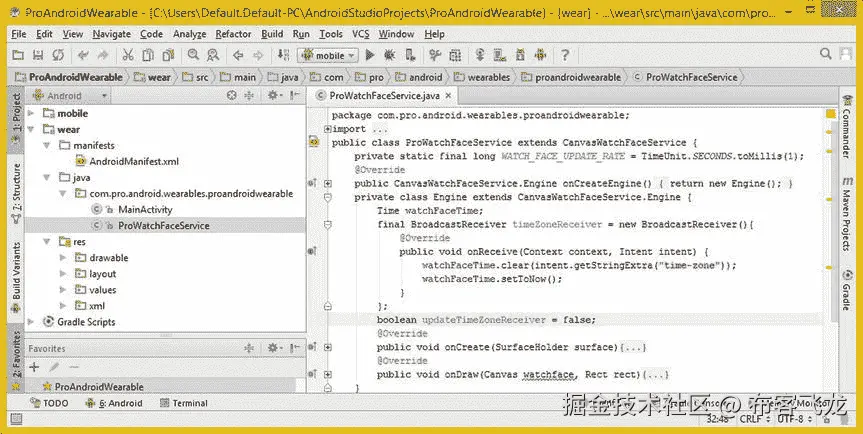Viewport: 863px width, 434px height.
Task: Open the Terminal tool window
Action: coord(184,403)
